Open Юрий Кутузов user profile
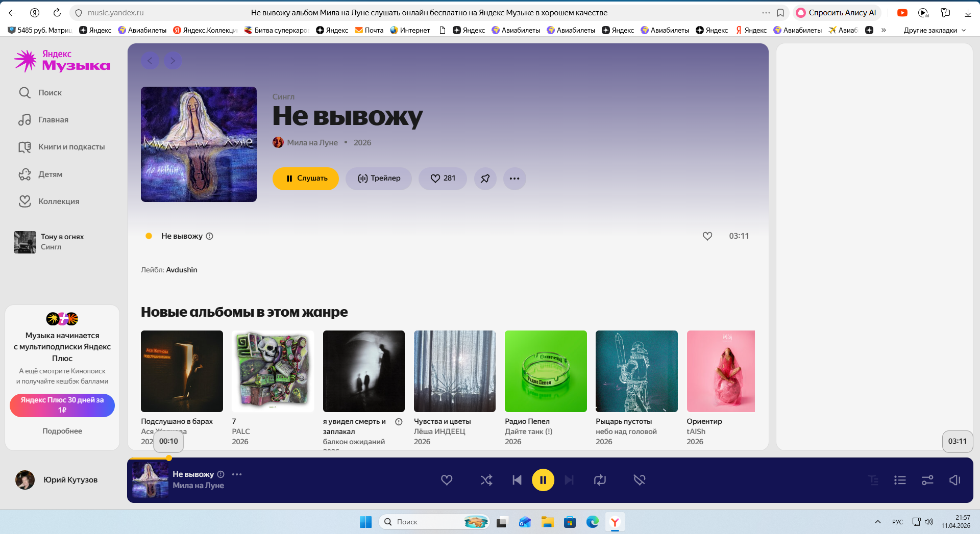980x534 pixels. 57,480
